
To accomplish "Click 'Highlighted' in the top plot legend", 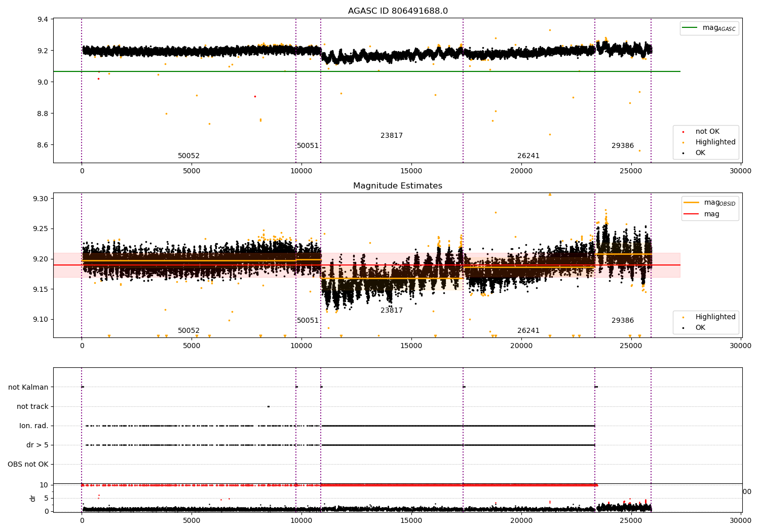I will (715, 142).
